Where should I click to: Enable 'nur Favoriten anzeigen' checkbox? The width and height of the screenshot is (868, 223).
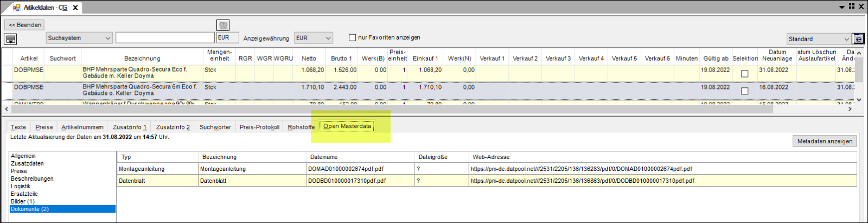tap(352, 37)
